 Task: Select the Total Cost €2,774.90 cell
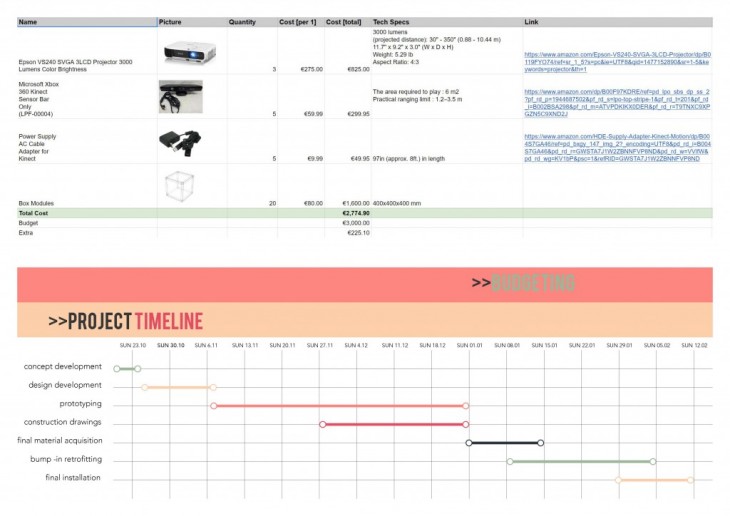[x=356, y=213]
